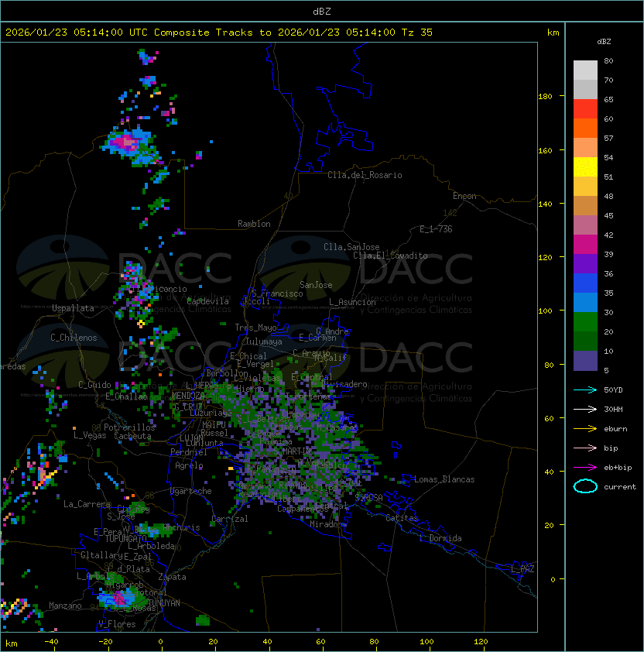Viewport: 644px width, 652px height.
Task: Pick the light blue swatch between 35 and 30
Action: (x=585, y=303)
